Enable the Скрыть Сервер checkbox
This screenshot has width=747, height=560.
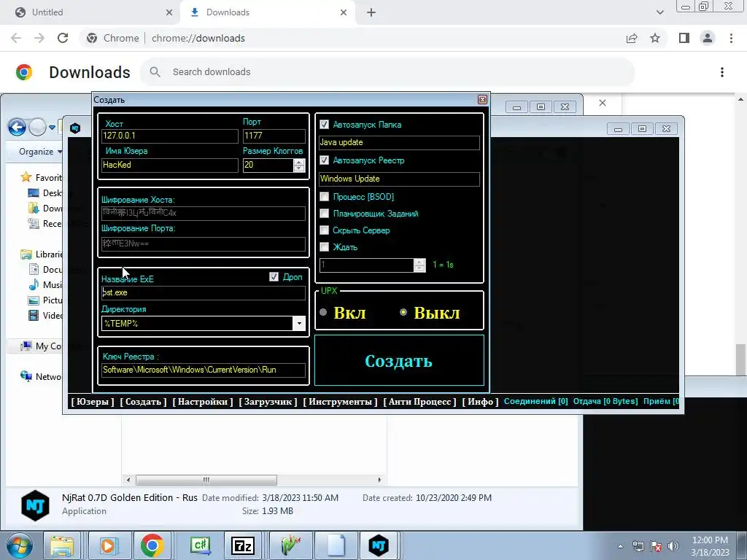pyautogui.click(x=325, y=230)
